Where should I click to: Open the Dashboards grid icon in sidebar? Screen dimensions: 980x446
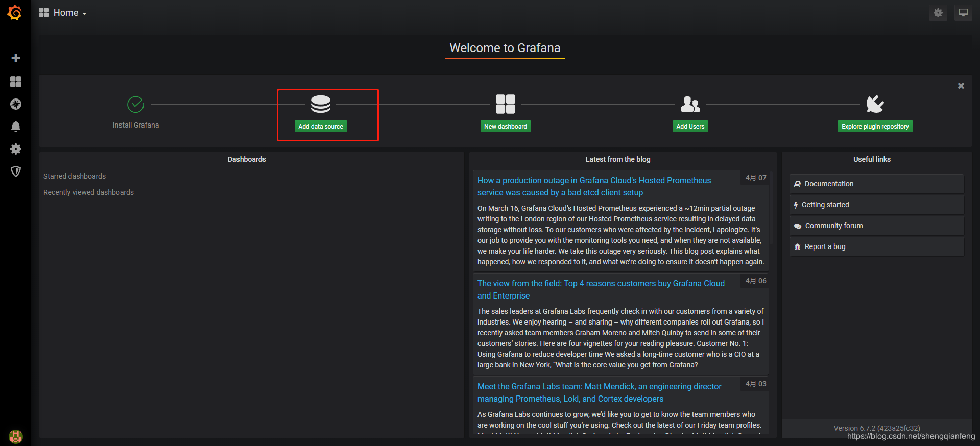[x=16, y=82]
